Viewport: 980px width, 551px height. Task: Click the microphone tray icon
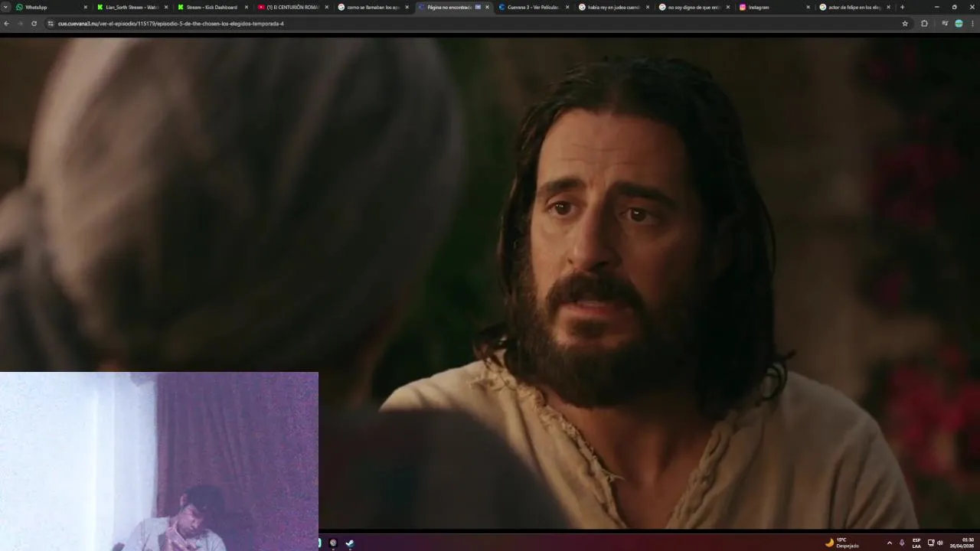(x=902, y=543)
